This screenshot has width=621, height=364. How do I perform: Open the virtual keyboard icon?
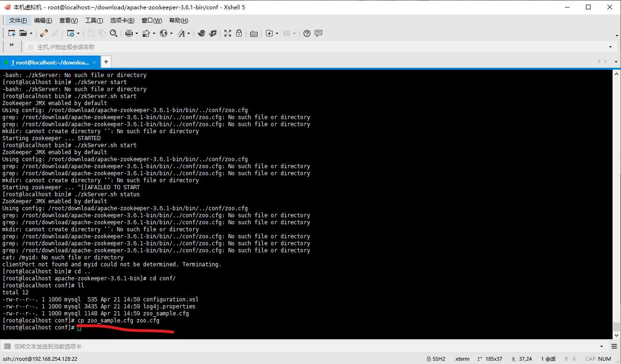pyautogui.click(x=254, y=33)
